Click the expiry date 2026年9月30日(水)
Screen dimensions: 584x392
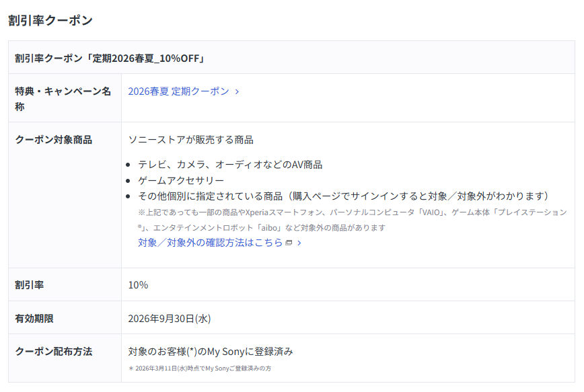coord(170,319)
